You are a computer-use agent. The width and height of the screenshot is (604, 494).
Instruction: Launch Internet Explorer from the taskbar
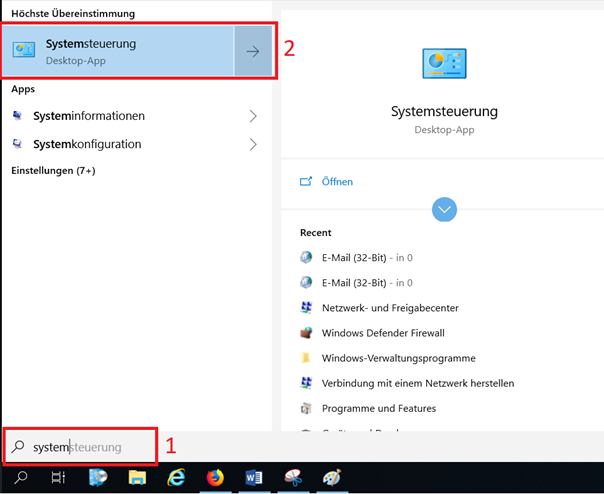[x=176, y=478]
